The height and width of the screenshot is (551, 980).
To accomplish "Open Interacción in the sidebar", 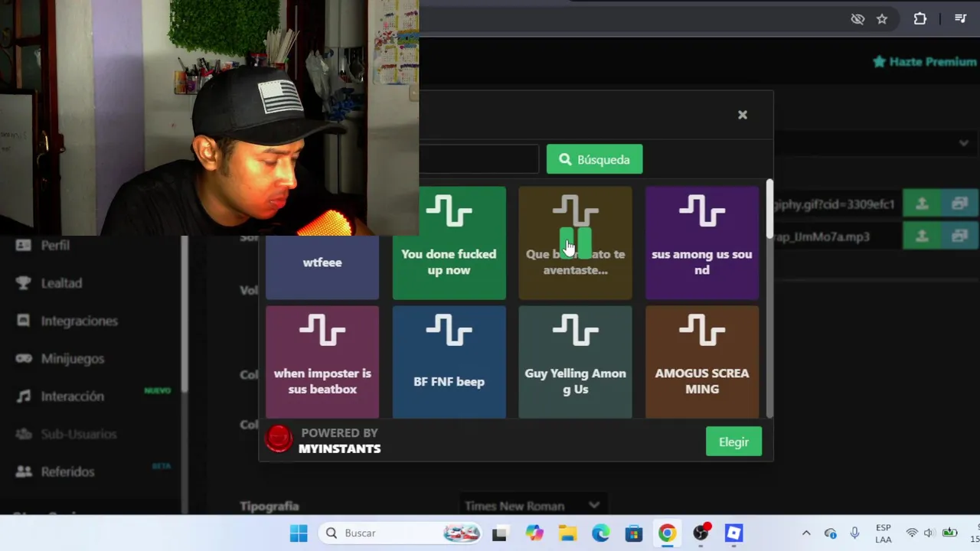I will pyautogui.click(x=73, y=396).
